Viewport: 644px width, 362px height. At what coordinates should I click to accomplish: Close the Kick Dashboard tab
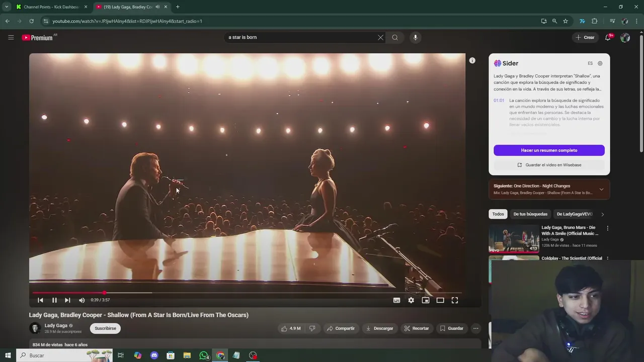tap(86, 7)
